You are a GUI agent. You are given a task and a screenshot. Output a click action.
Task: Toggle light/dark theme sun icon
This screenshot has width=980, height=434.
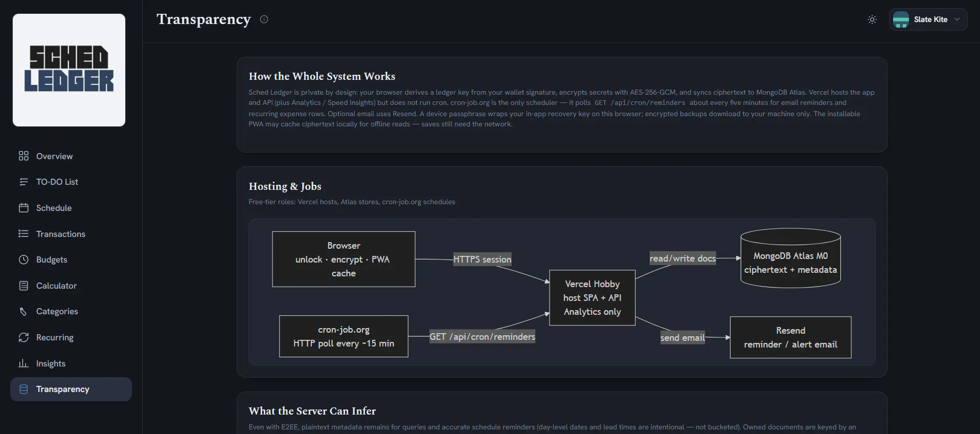point(872,19)
